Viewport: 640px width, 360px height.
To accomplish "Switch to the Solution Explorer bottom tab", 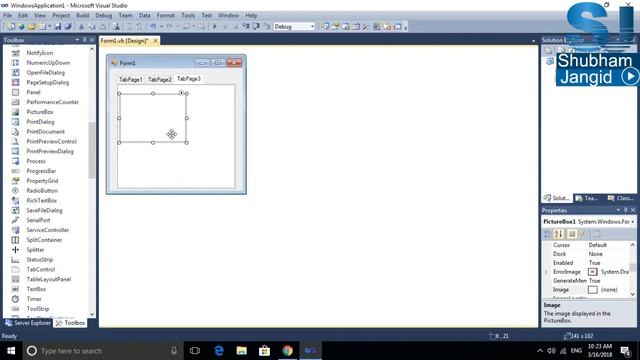I will (x=557, y=198).
